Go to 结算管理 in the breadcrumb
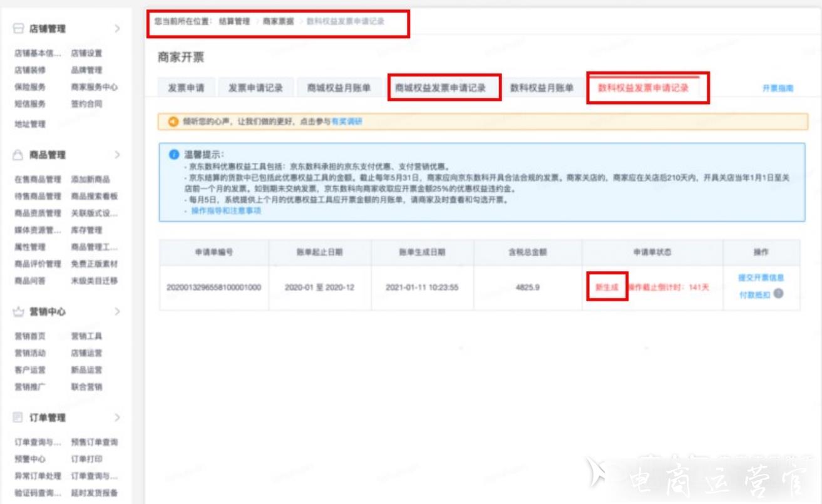The image size is (822, 504). (234, 21)
